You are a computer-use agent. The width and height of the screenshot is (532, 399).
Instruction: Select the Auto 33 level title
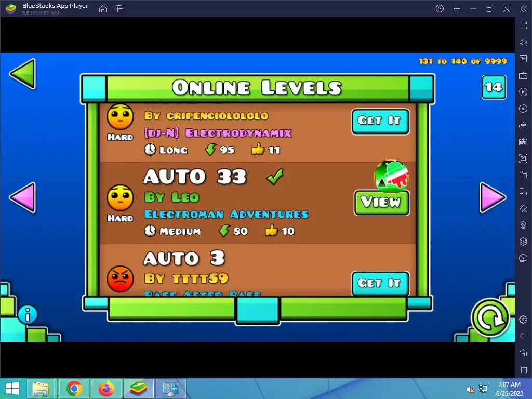195,177
